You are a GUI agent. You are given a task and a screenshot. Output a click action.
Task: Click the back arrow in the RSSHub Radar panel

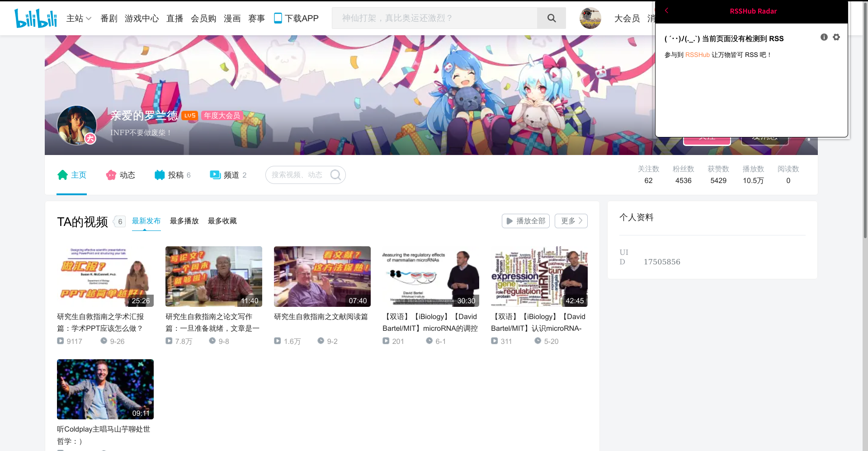[x=667, y=10]
